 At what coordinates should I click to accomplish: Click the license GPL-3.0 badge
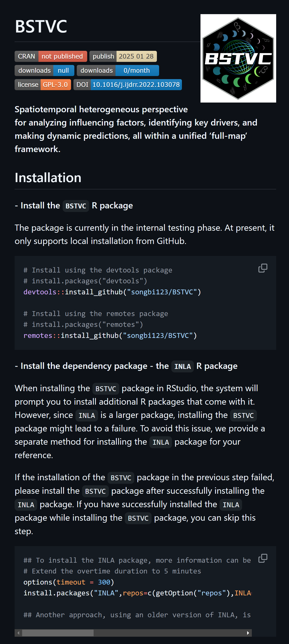43,84
